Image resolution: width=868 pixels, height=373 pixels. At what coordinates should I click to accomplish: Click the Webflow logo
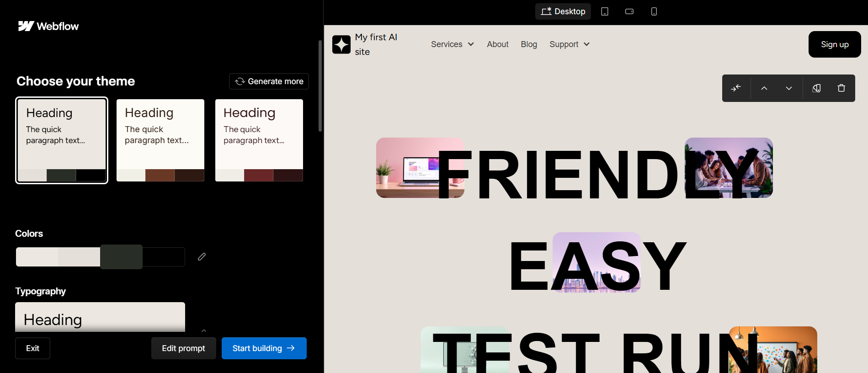pos(48,26)
